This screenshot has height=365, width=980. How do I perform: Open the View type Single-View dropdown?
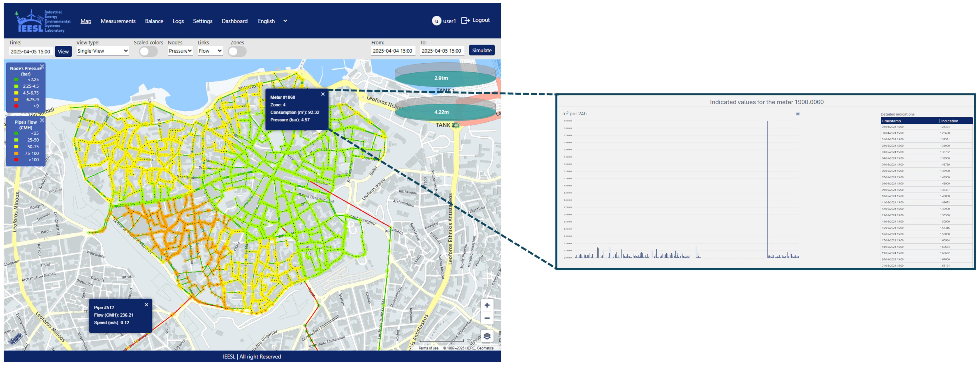click(x=103, y=51)
